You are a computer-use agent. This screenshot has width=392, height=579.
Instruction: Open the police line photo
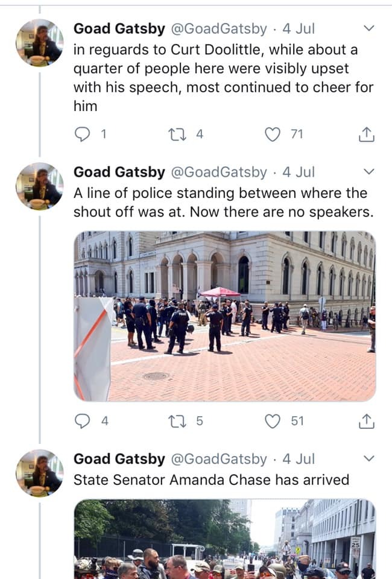tap(224, 316)
